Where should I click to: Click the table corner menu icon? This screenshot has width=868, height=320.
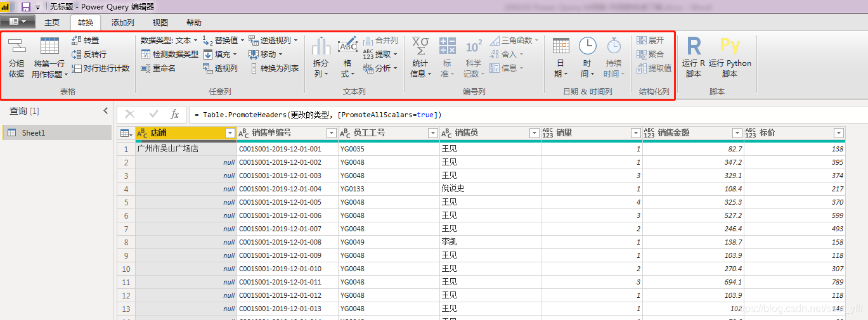coord(126,133)
